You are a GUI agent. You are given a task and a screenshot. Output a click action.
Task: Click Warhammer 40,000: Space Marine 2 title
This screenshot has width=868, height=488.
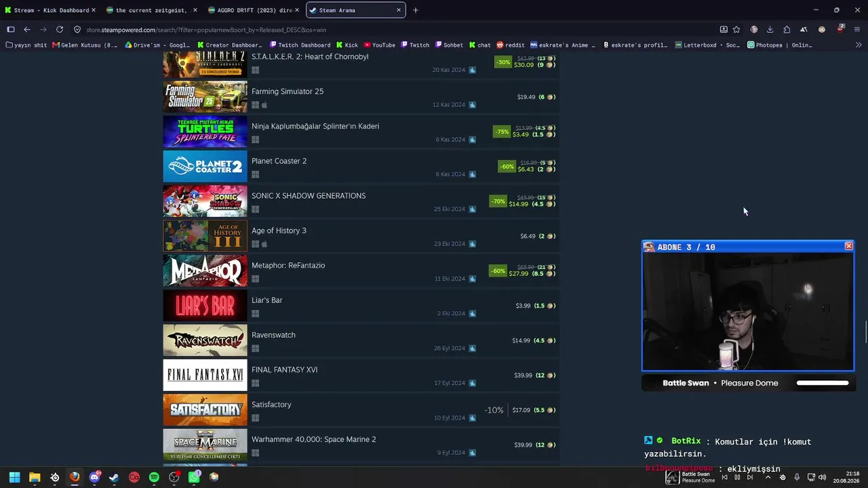coord(314,439)
